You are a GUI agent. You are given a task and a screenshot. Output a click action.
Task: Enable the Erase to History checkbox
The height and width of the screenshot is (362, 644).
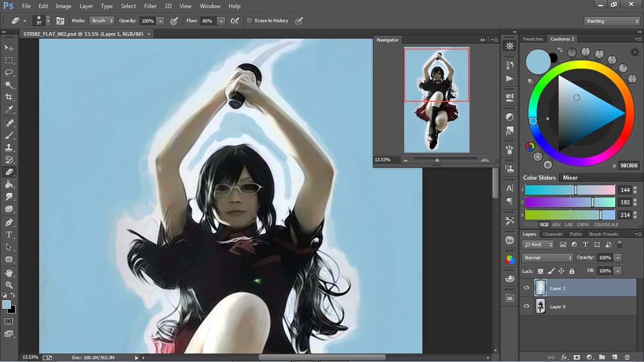[x=250, y=21]
